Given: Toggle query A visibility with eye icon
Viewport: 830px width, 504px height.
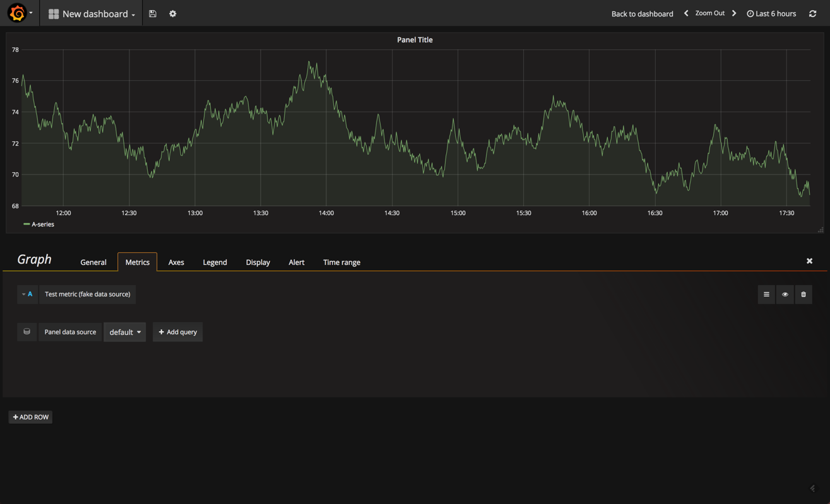Looking at the screenshot, I should click(785, 294).
